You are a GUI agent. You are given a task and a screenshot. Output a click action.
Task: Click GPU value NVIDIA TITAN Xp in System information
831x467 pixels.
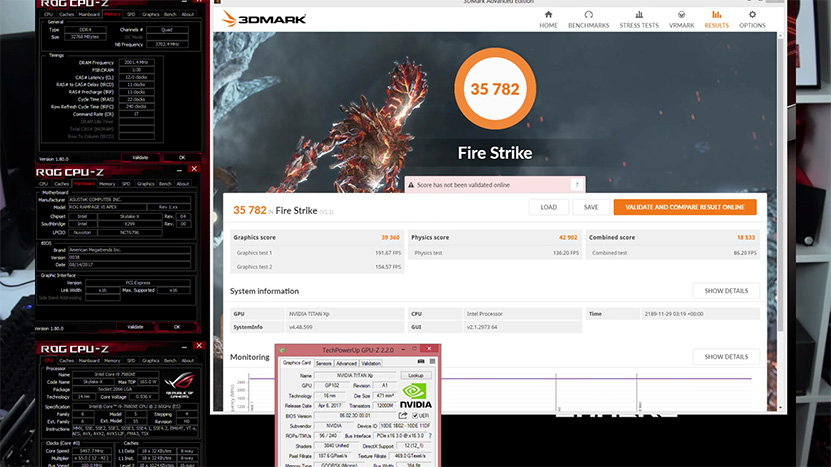[x=344, y=314]
